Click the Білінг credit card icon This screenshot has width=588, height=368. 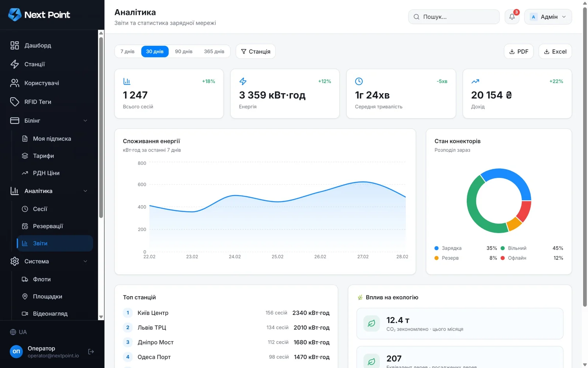15,120
